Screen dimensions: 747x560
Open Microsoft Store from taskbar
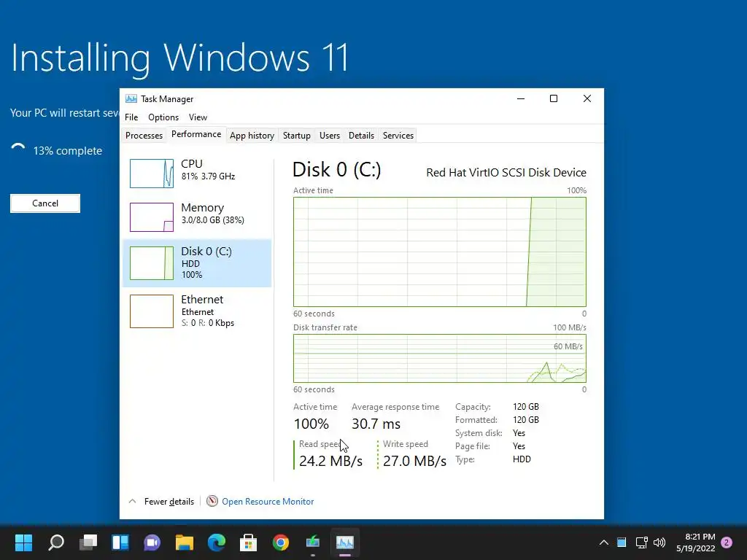click(x=248, y=542)
